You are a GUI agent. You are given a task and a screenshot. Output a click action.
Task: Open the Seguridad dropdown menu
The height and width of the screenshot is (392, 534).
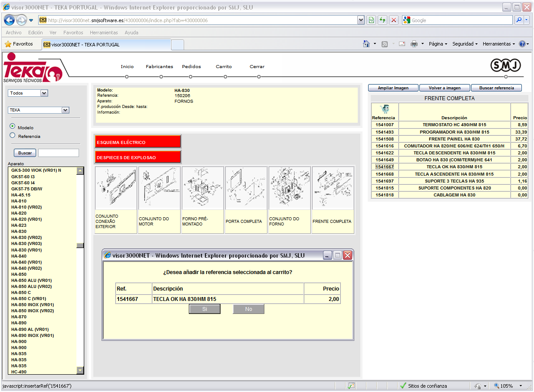coord(465,44)
